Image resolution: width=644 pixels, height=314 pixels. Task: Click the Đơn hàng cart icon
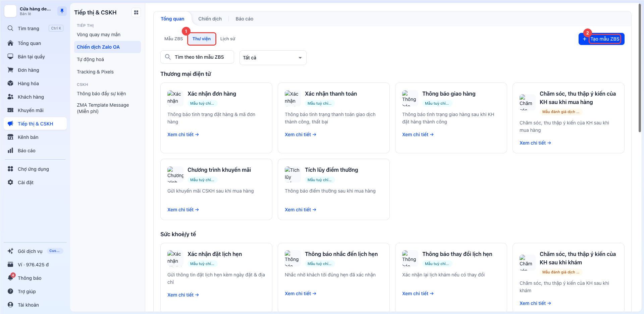10,70
